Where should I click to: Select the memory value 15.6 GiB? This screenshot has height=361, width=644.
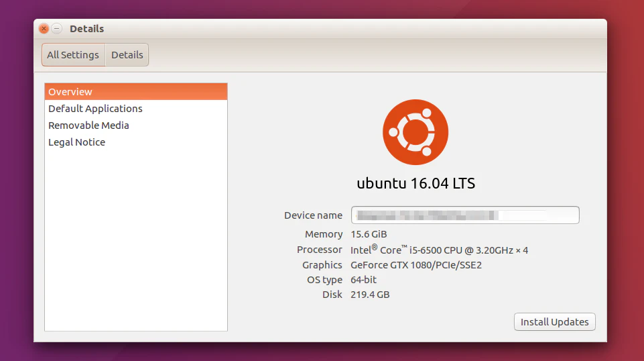pos(369,234)
